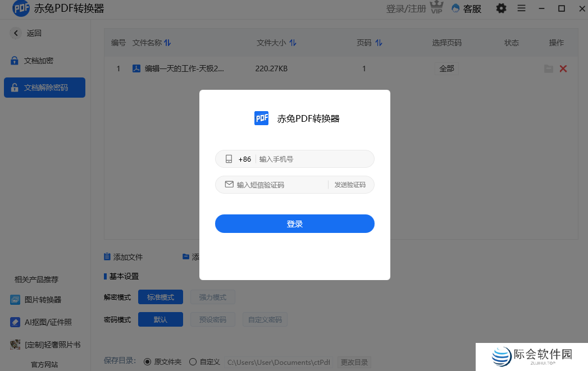Click the 添加文件 icon
The width and height of the screenshot is (588, 371).
(107, 257)
